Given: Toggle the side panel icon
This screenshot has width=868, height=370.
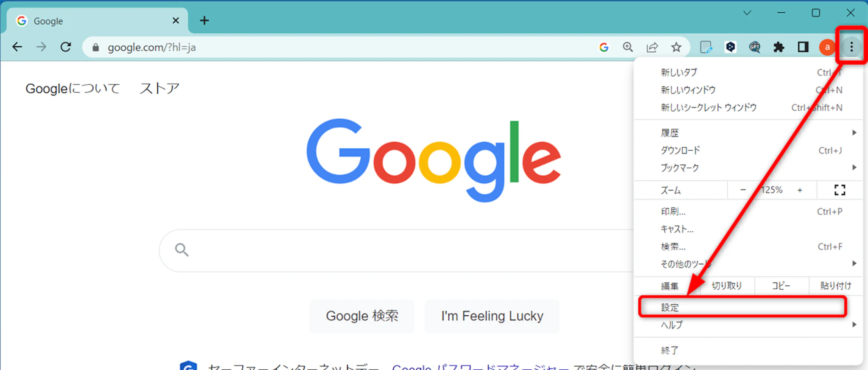Looking at the screenshot, I should pos(803,47).
